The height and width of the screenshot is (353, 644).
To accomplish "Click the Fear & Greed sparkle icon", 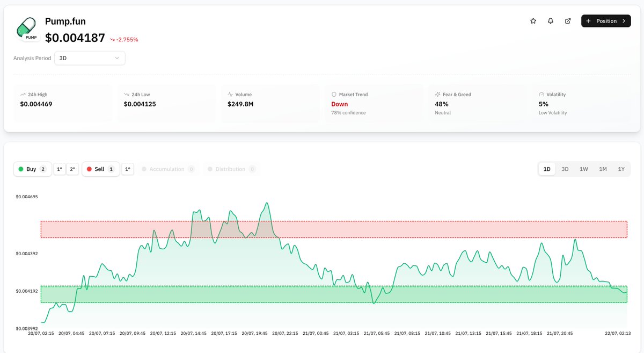I will 438,95.
